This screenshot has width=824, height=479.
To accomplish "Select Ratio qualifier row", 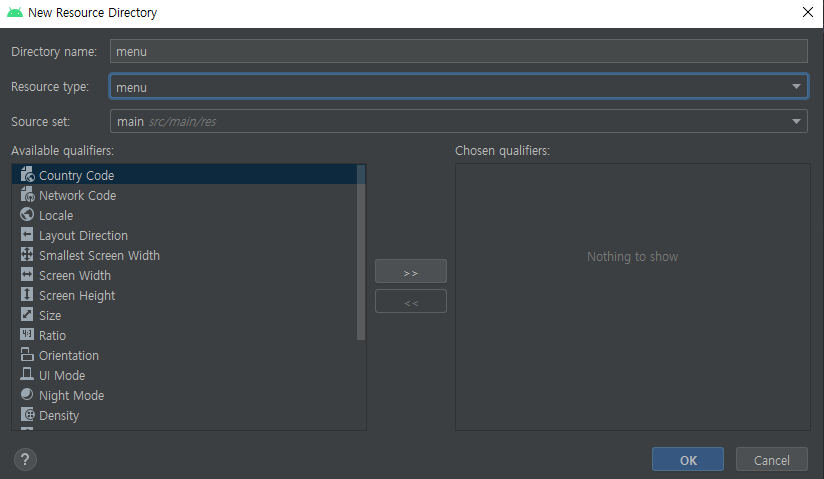I will click(184, 334).
